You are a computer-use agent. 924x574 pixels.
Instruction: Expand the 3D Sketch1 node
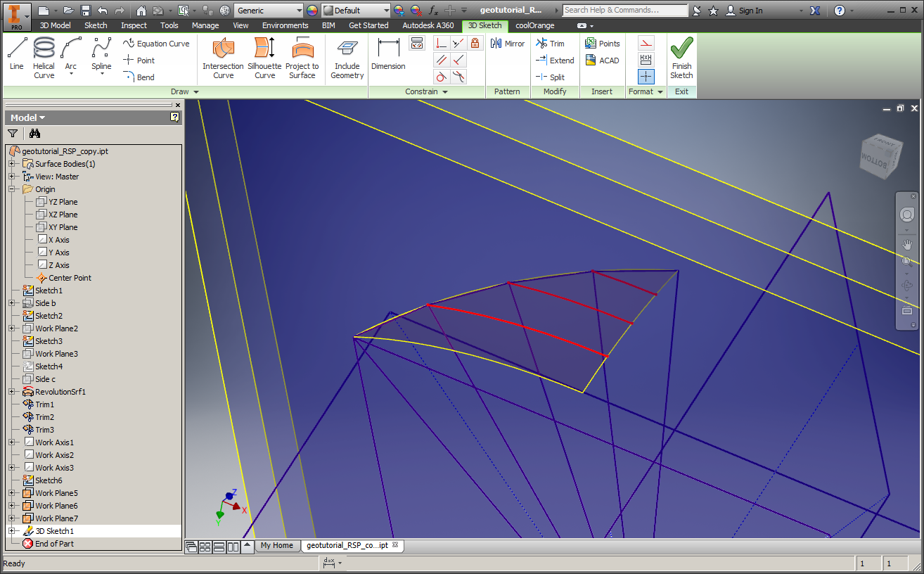pyautogui.click(x=11, y=531)
